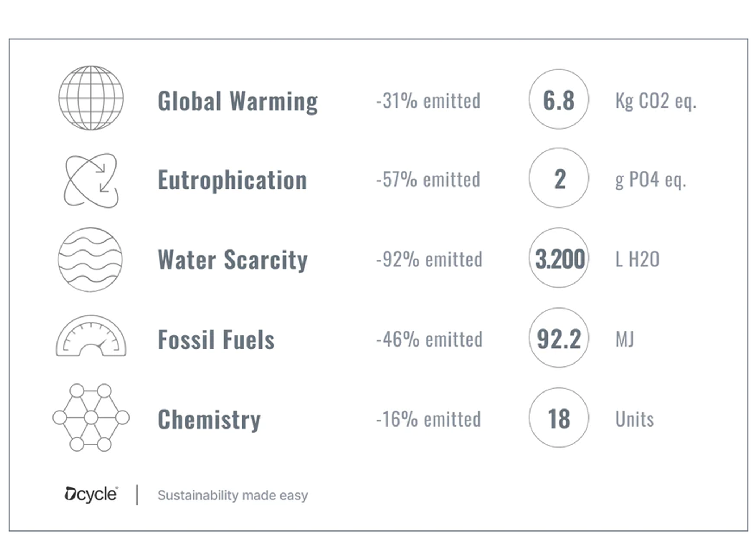The width and height of the screenshot is (756, 554).
Task: Select the circle showing value 2
Action: tap(558, 178)
